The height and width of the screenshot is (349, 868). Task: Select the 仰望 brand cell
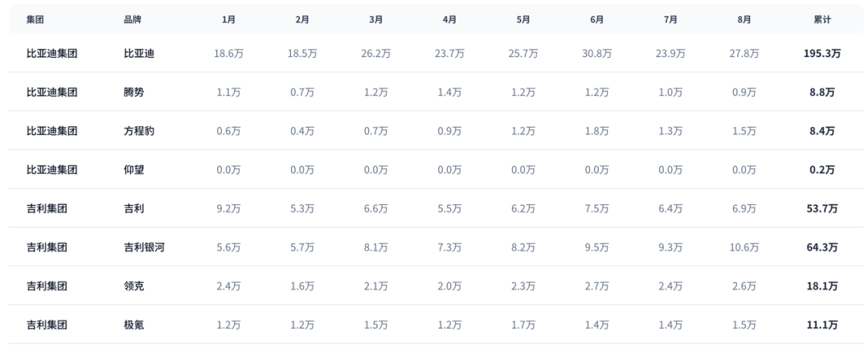click(133, 170)
